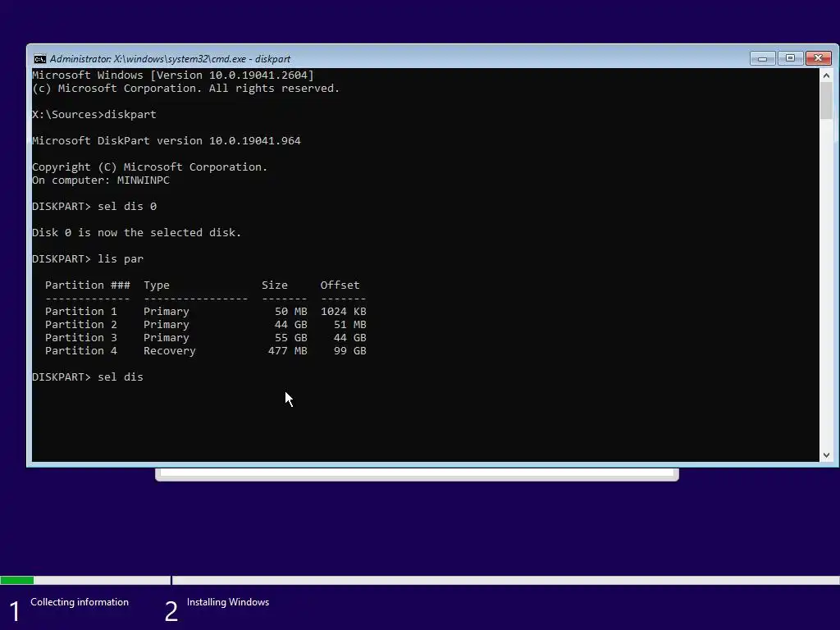Click the 'DISKPART> lis par' command line
840x630 pixels.
(88, 258)
